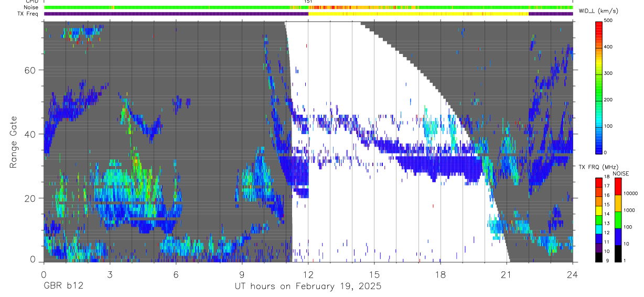Click the 'Range Gate' vertical axis title
The height and width of the screenshot is (297, 644).
click(13, 142)
